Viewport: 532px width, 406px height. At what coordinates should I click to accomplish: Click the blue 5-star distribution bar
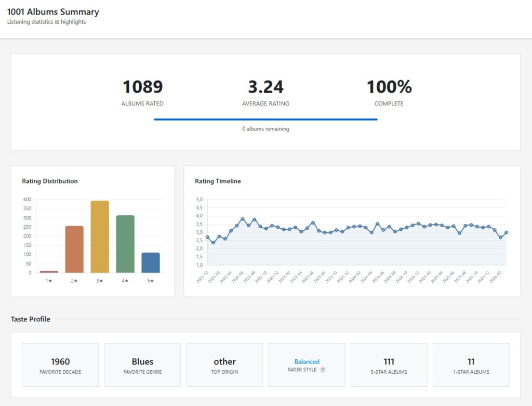click(151, 263)
